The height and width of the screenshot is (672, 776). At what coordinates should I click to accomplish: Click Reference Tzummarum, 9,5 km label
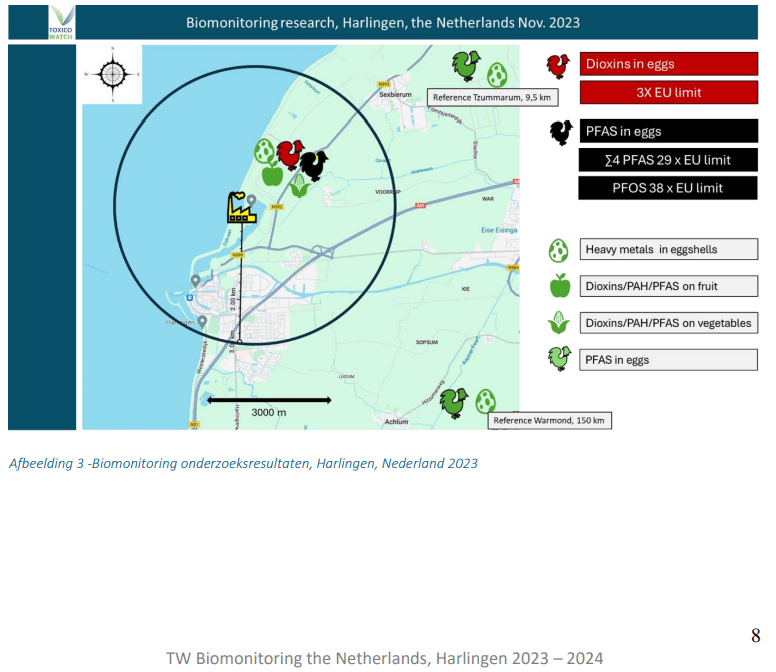tap(492, 97)
